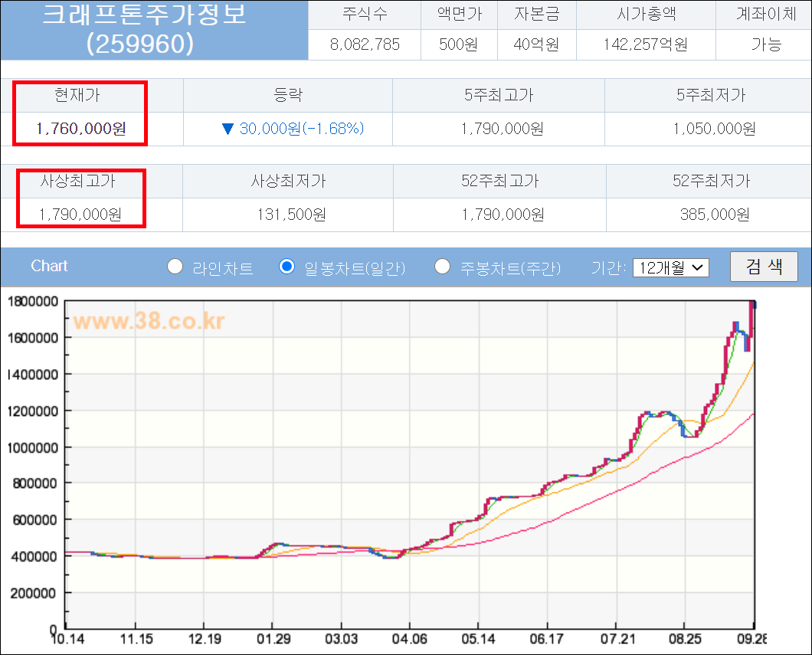The width and height of the screenshot is (812, 655).
Task: Click the 기간: label
Action: (x=608, y=267)
